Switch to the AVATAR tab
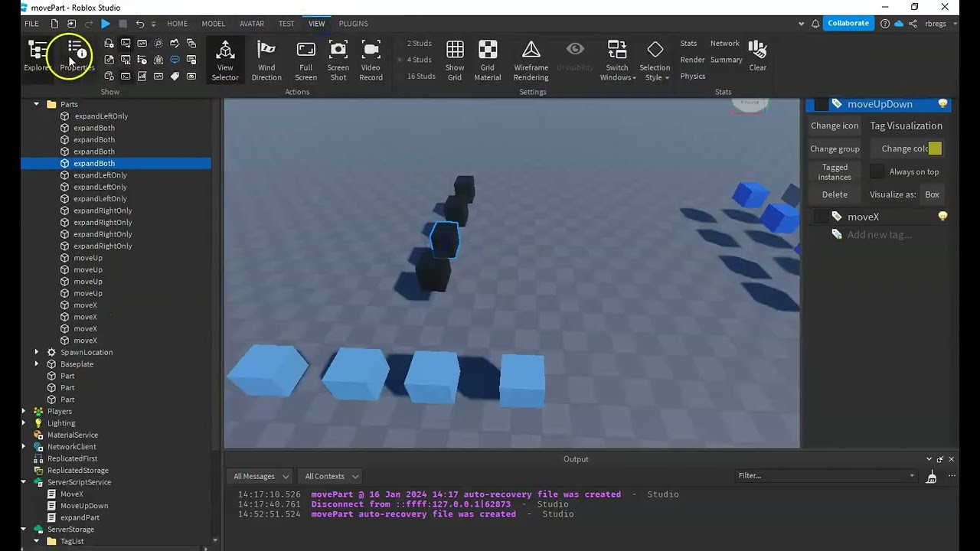This screenshot has height=551, width=980. [252, 24]
